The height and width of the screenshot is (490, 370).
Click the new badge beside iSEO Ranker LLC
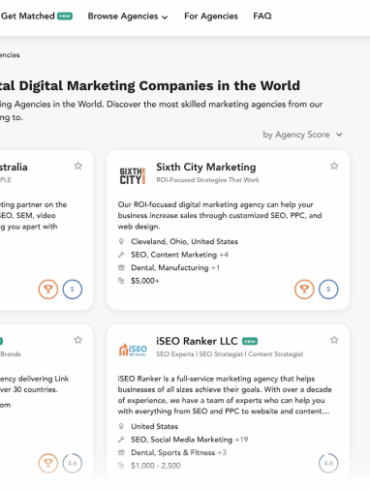tap(250, 341)
